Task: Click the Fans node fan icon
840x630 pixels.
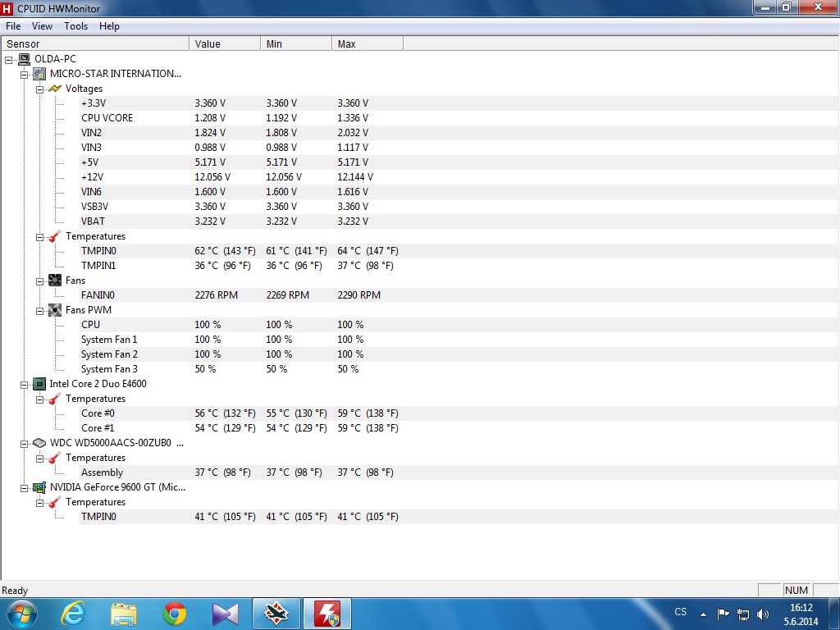Action: (x=55, y=281)
